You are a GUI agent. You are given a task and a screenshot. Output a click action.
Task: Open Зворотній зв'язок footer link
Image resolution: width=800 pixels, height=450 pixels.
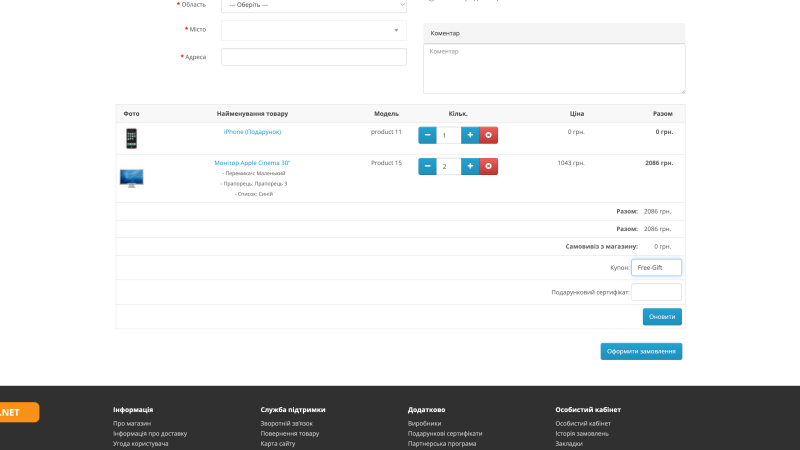286,423
